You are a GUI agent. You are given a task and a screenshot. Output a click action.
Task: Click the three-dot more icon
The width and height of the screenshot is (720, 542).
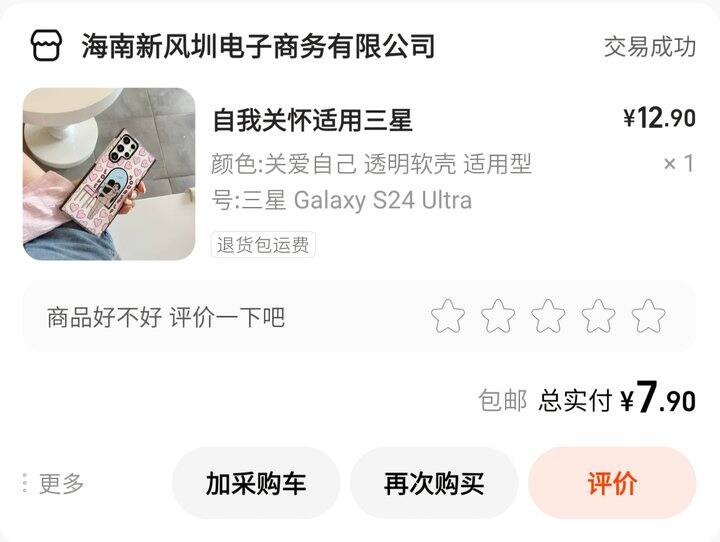point(25,483)
